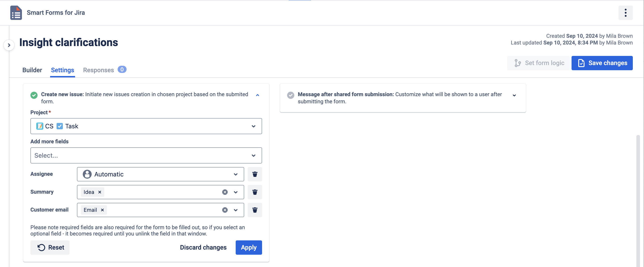The image size is (644, 267).
Task: Delete the Customer email field mapping
Action: click(x=254, y=210)
